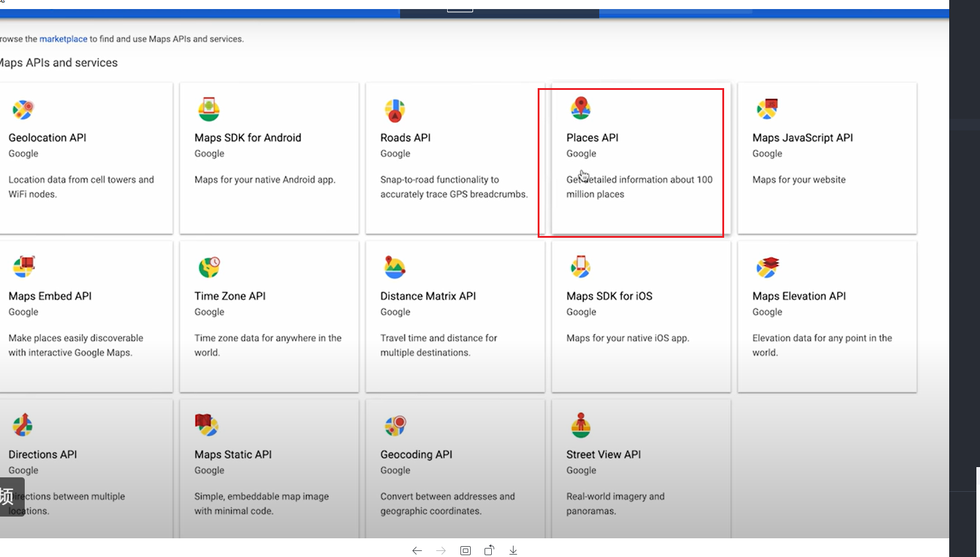Open the Time Zone API title
This screenshot has height=557, width=980.
230,296
